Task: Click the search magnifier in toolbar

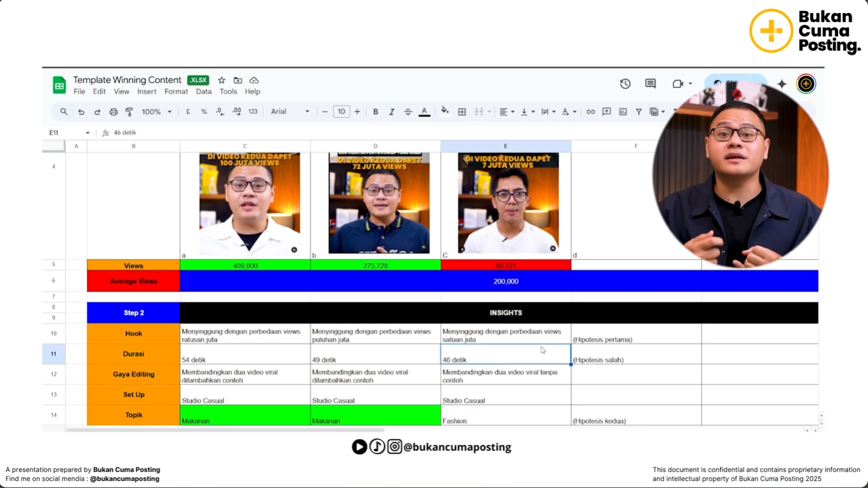Action: click(64, 112)
